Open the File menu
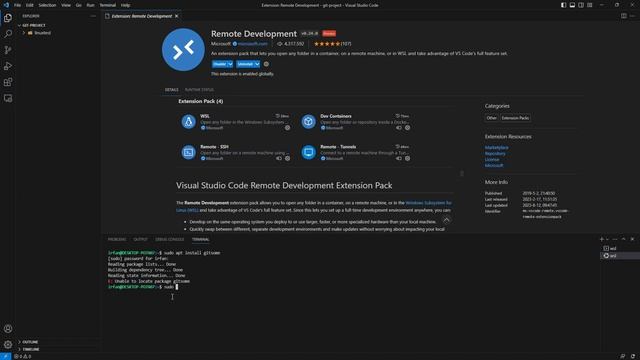640x360 pixels. point(18,5)
